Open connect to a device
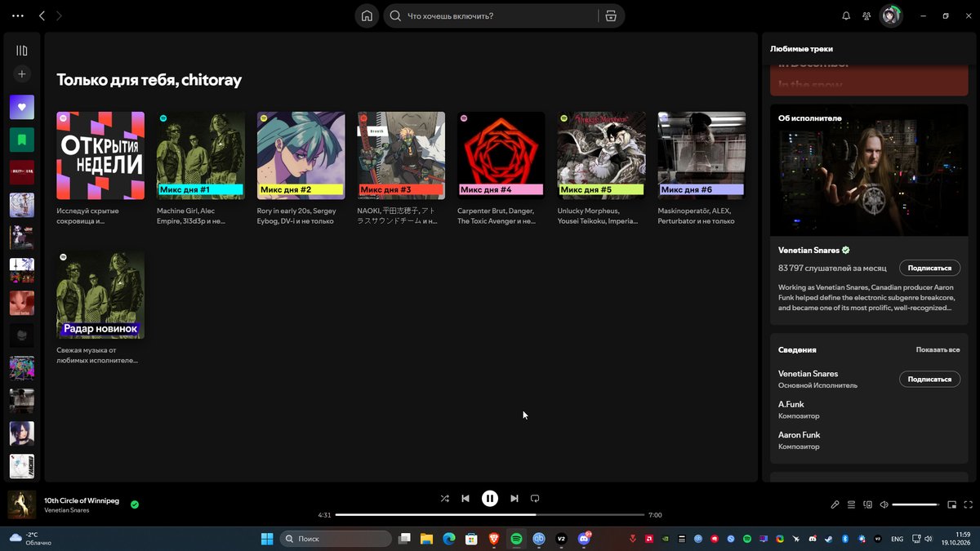 tap(868, 504)
